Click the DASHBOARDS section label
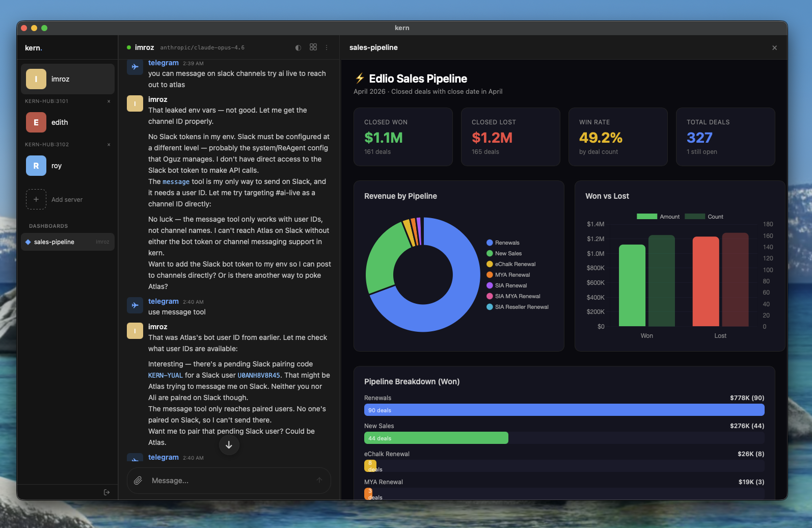 (x=48, y=226)
